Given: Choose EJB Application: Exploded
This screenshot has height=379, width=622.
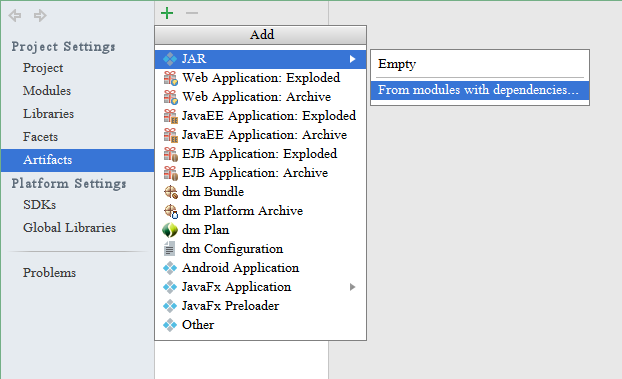Looking at the screenshot, I should click(260, 154).
